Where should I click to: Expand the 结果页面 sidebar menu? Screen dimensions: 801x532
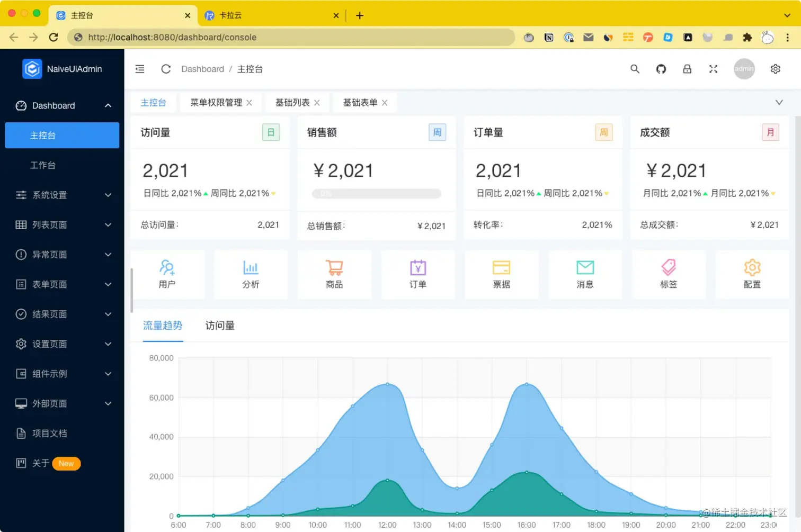pyautogui.click(x=62, y=314)
